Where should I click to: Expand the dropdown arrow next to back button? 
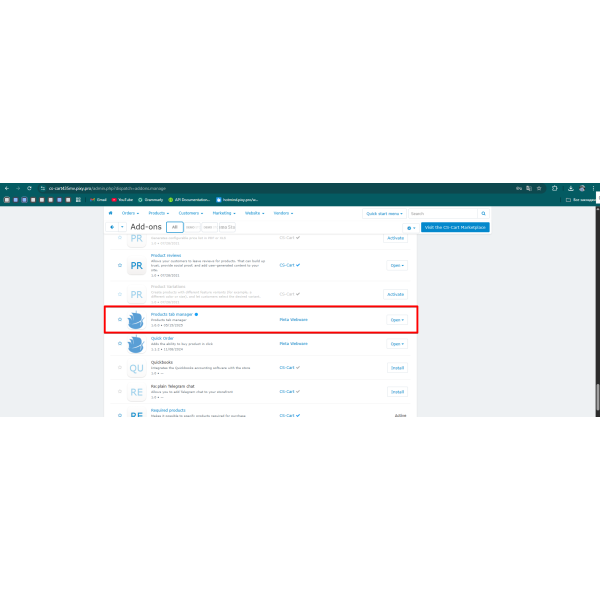click(x=122, y=227)
